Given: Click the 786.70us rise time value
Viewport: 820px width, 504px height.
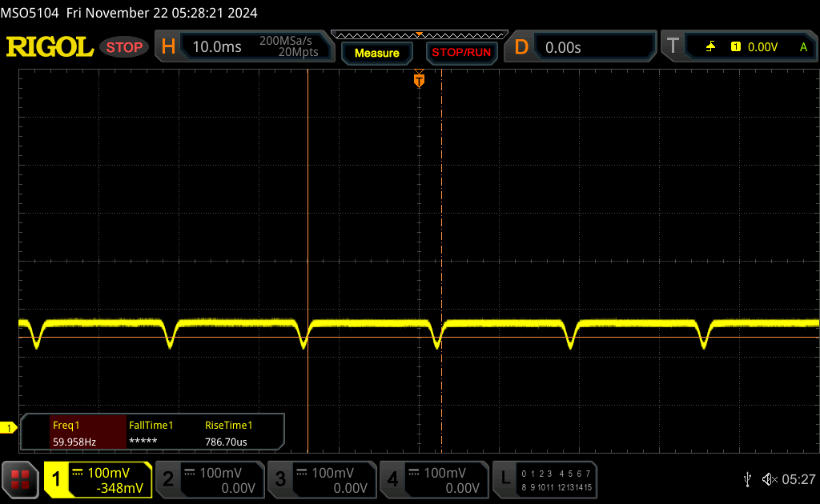Looking at the screenshot, I should tap(226, 442).
